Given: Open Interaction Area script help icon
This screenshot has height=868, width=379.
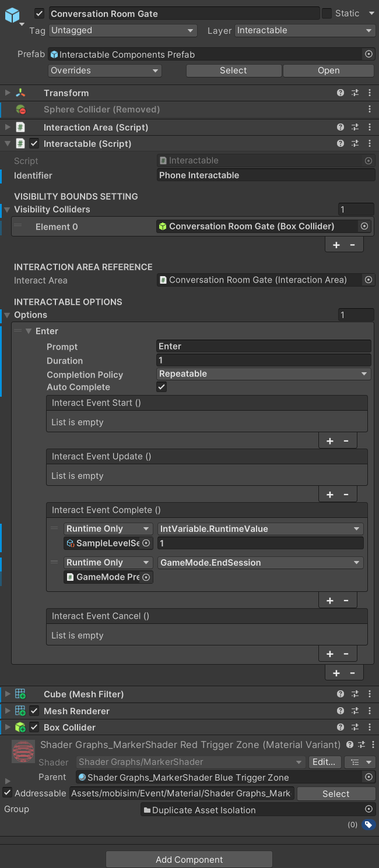Looking at the screenshot, I should coord(341,127).
